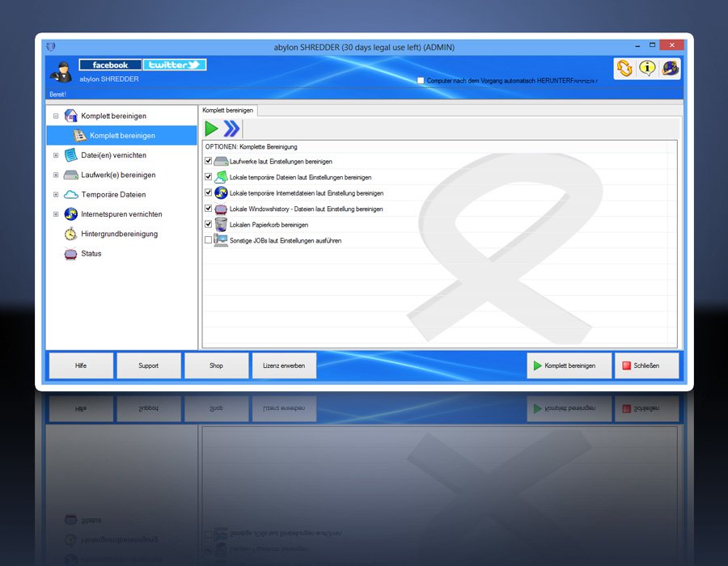This screenshot has width=728, height=566.
Task: Click the shield icon in title bar
Action: tap(51, 46)
